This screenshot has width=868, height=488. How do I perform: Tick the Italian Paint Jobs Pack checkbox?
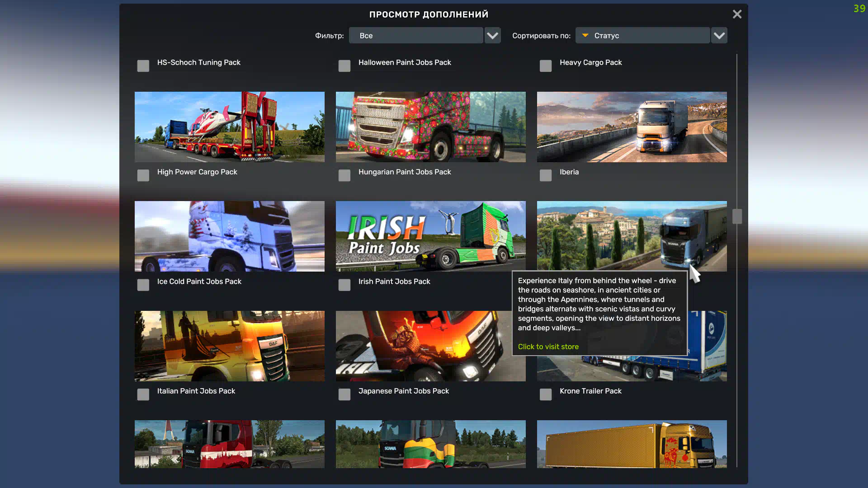143,394
